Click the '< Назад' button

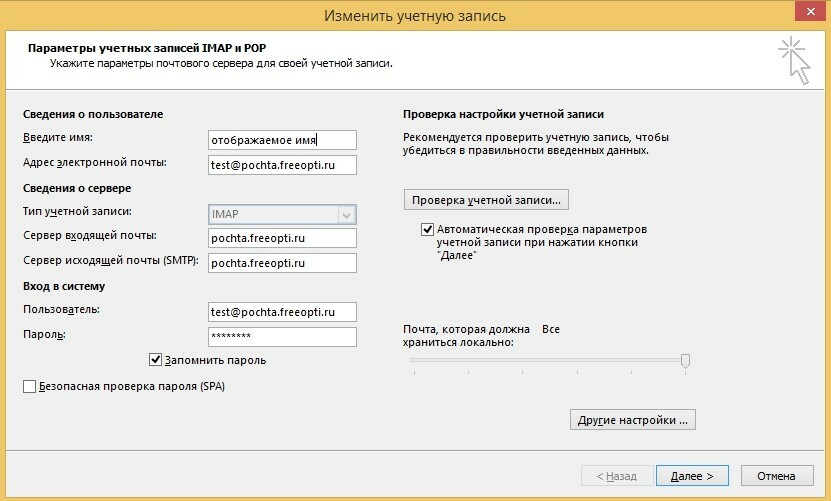(616, 476)
